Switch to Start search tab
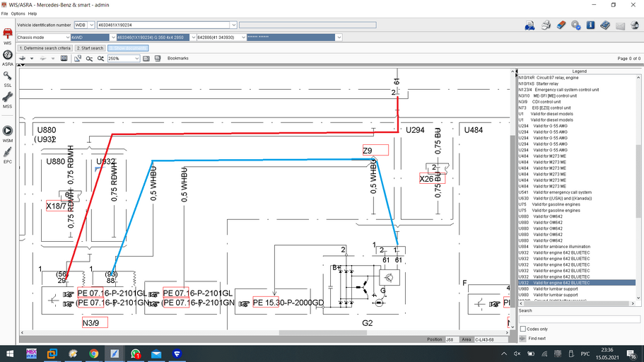This screenshot has width=644, height=362. point(90,48)
